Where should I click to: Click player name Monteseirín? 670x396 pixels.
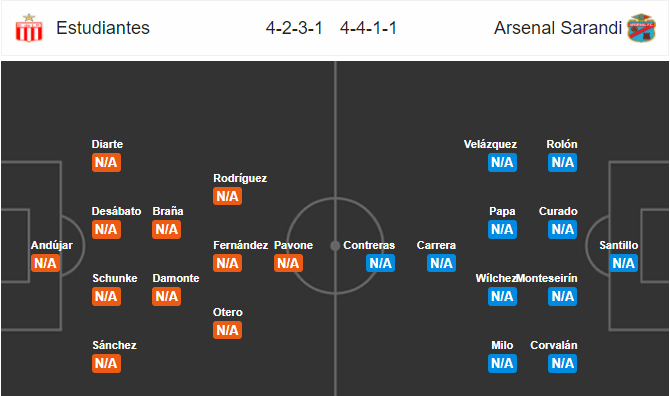click(547, 279)
